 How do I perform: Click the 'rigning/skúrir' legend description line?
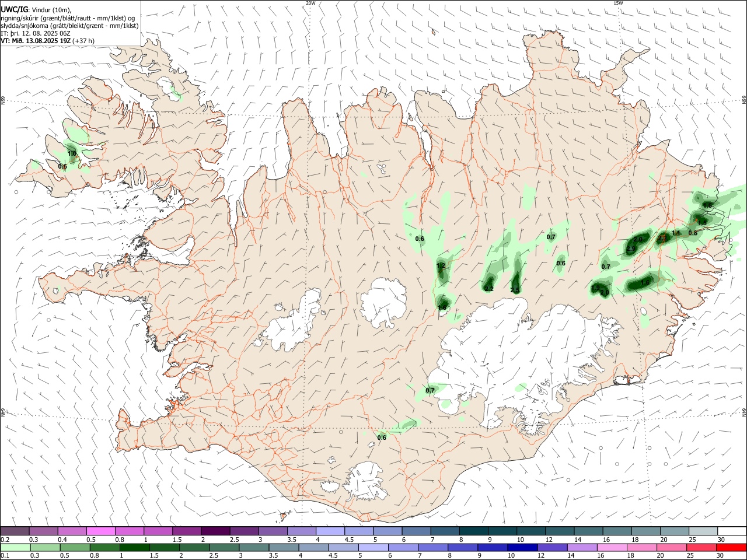coord(68,18)
